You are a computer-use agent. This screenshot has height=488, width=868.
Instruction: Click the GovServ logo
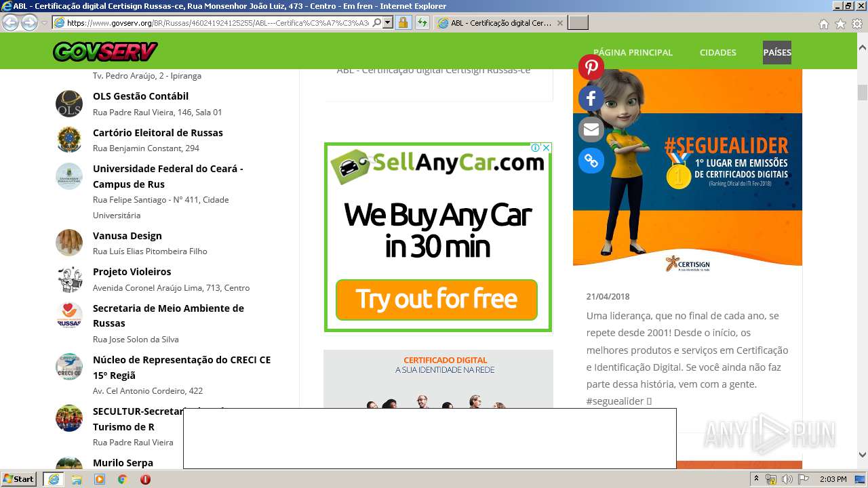click(x=105, y=52)
